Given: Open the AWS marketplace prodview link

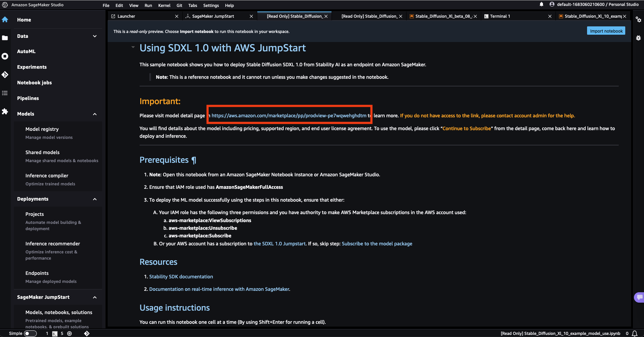Looking at the screenshot, I should [x=289, y=116].
